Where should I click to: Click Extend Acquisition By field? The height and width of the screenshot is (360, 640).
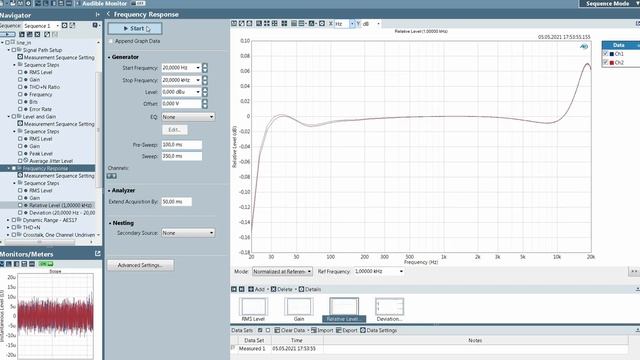point(176,202)
